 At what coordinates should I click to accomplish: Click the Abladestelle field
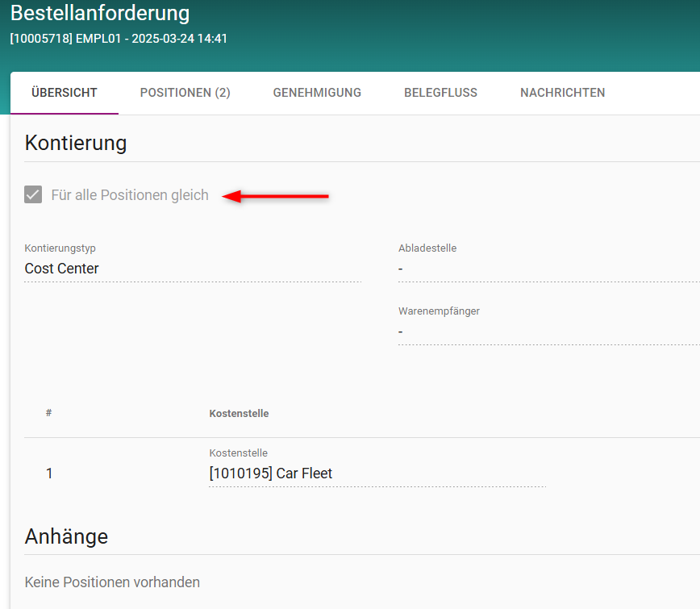click(x=548, y=269)
